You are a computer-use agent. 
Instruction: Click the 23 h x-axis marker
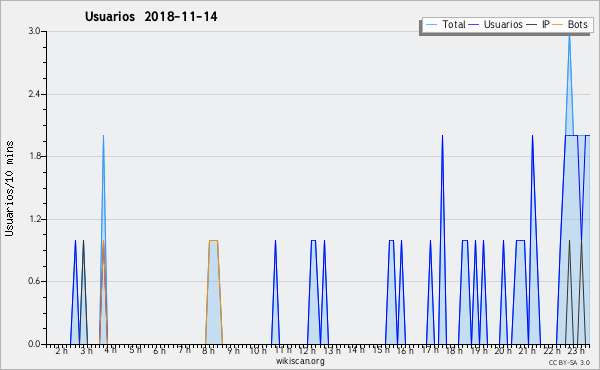coord(576,350)
